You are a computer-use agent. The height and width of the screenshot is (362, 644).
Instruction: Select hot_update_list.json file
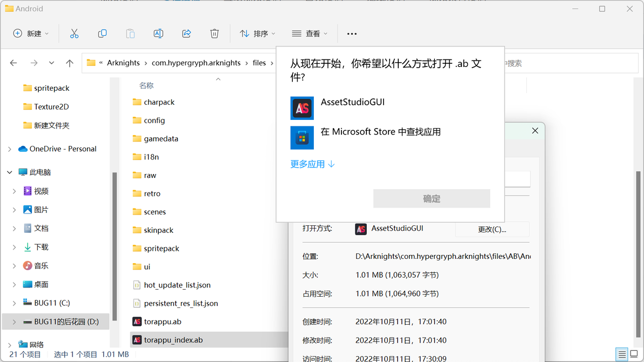pos(177,285)
